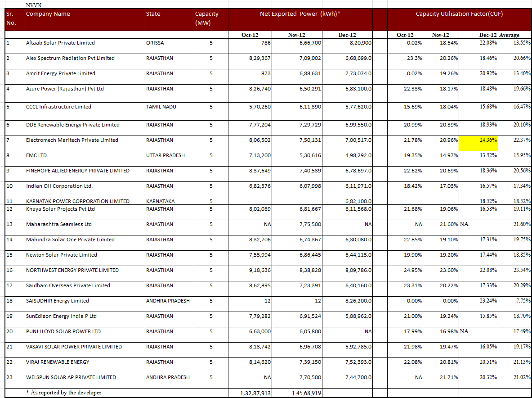Select 'Electromech Maritech Private Limited' cell
The width and height of the screenshot is (532, 398).
(x=85, y=143)
